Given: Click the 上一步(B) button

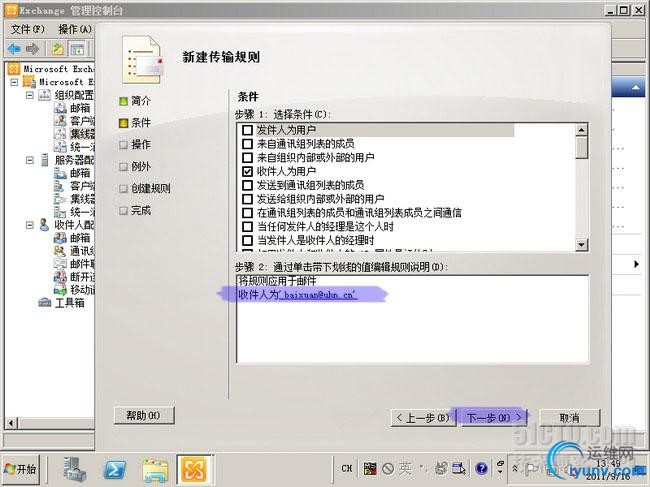Looking at the screenshot, I should pos(423,418).
